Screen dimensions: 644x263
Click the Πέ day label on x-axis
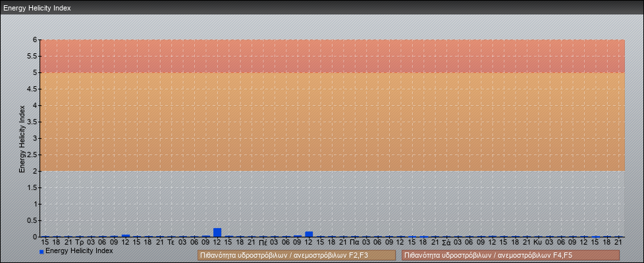click(263, 243)
